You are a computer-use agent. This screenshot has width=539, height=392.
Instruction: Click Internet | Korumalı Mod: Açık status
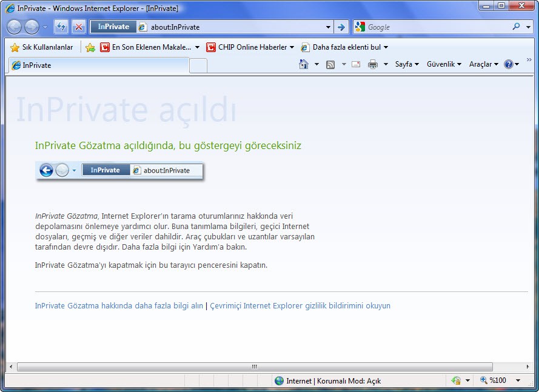click(x=327, y=380)
